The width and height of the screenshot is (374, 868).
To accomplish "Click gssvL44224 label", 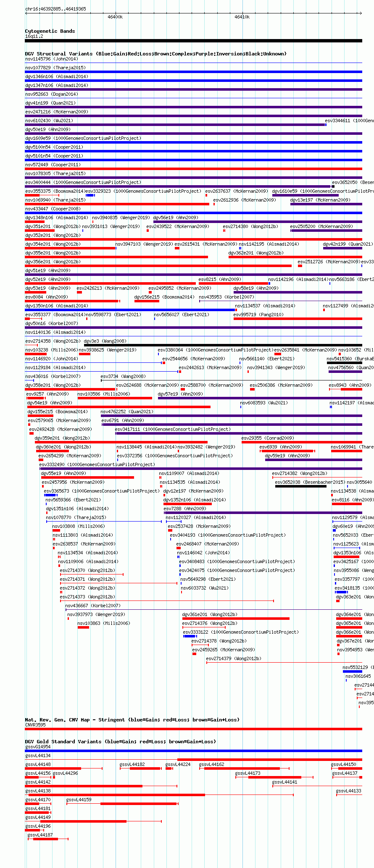I will tap(178, 764).
